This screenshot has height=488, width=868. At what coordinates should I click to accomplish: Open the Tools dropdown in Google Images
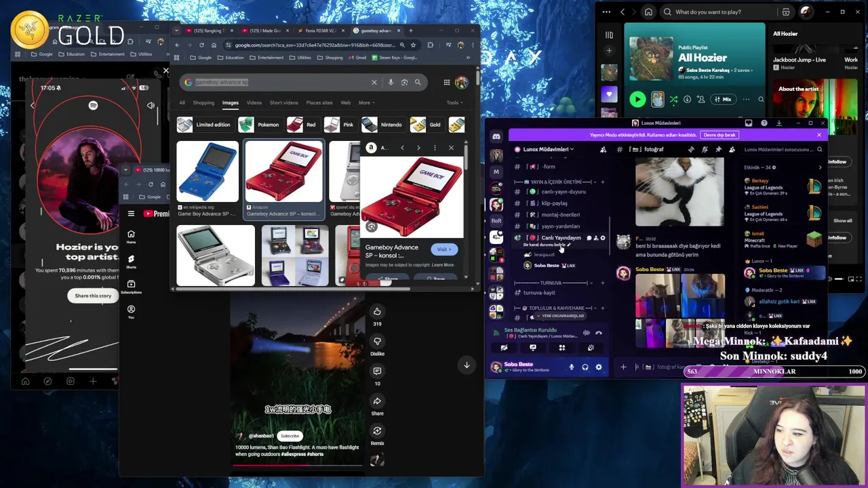click(x=454, y=102)
